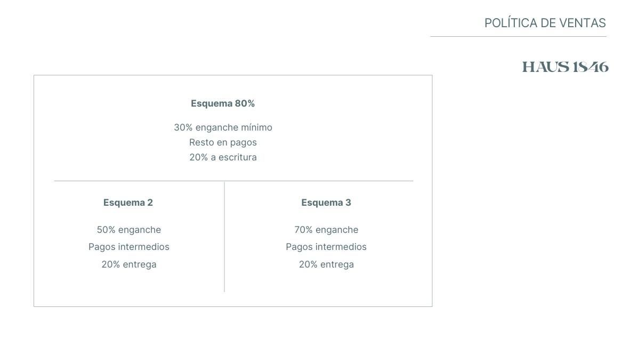Click the Esquema 3 heading

326,203
